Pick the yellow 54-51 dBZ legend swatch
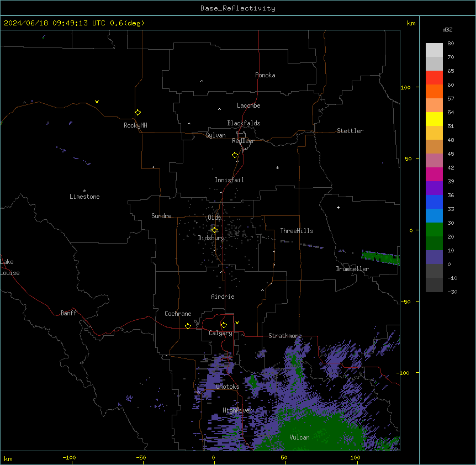Screen dimensions: 476x465 coord(434,119)
